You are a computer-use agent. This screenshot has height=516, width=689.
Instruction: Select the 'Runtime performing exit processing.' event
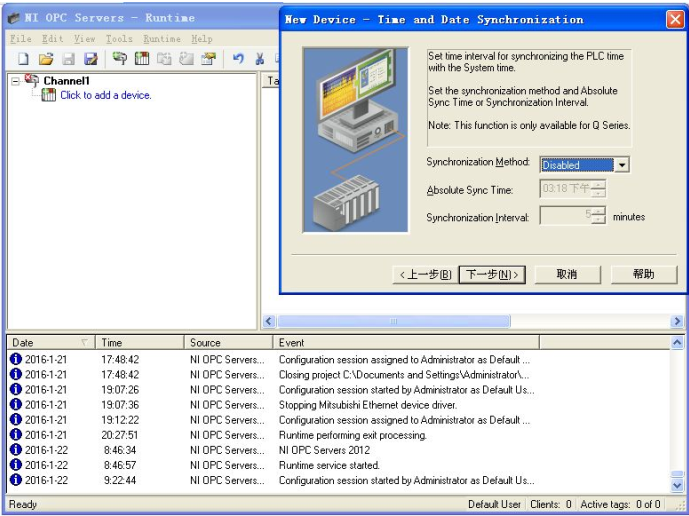(x=353, y=435)
